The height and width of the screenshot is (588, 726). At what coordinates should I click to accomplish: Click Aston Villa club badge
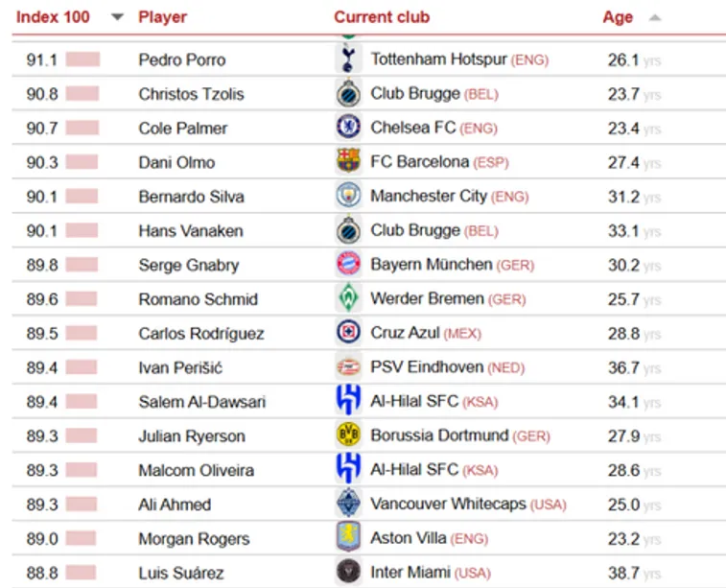click(x=347, y=538)
